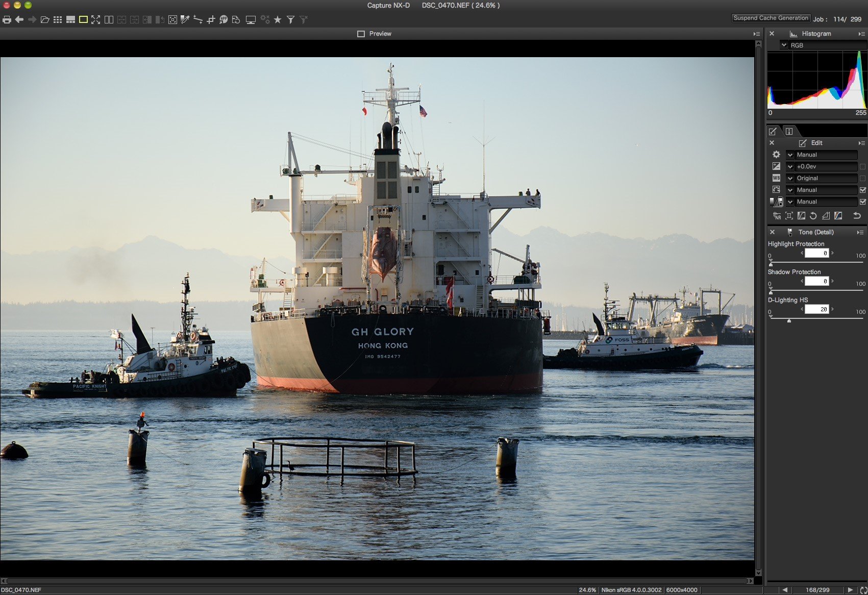Viewport: 868px width, 595px height.
Task: Open the filter funnel icon
Action: [290, 20]
